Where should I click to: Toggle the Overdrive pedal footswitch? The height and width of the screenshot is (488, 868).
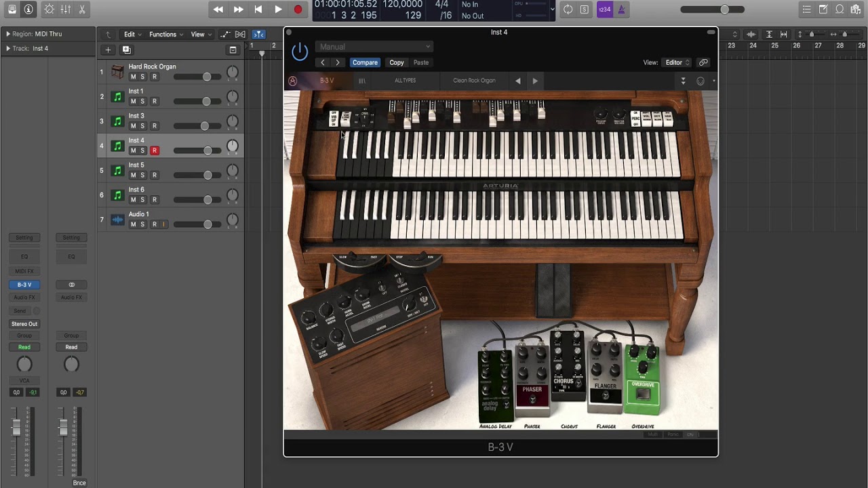(643, 394)
